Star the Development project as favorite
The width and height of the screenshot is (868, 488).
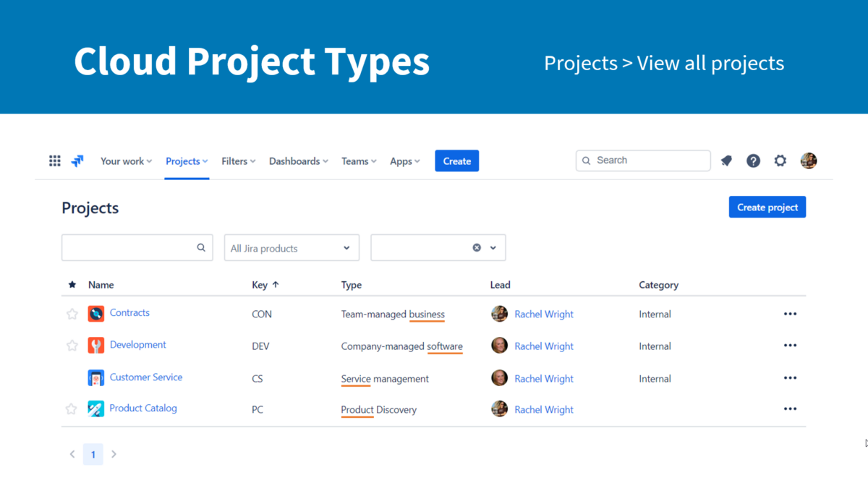[72, 345]
